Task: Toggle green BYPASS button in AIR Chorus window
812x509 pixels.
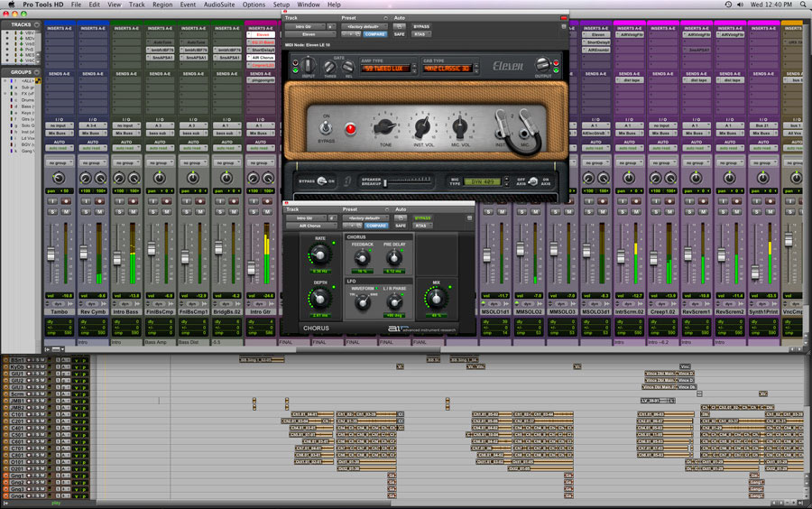Action: (422, 218)
